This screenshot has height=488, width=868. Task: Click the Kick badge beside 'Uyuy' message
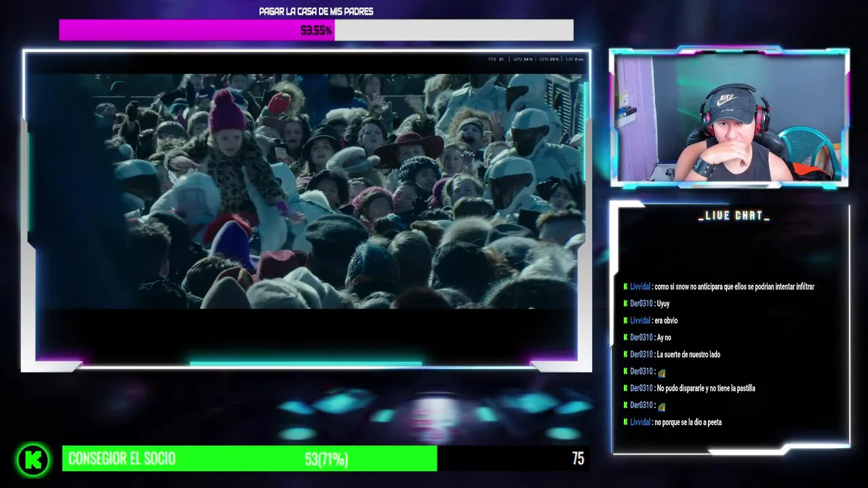[625, 304]
